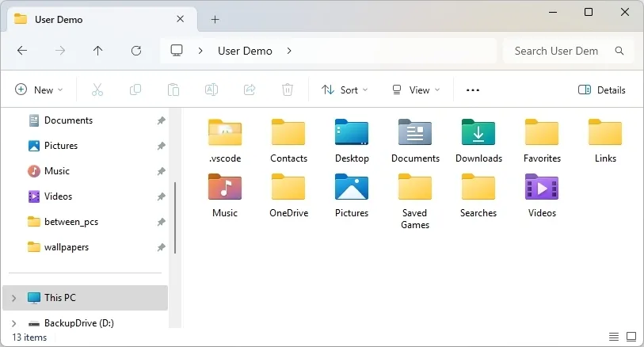Select the Favorites folder
This screenshot has height=347, width=644.
[x=542, y=141]
